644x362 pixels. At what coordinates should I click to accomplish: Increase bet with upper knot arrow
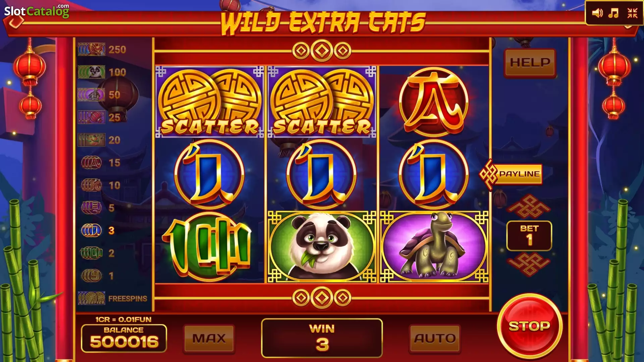(529, 206)
